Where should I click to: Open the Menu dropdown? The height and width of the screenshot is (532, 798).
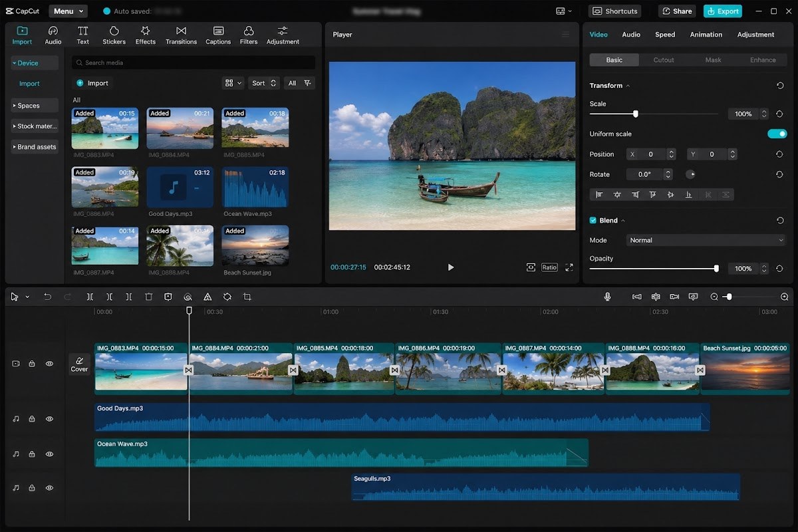[68, 11]
